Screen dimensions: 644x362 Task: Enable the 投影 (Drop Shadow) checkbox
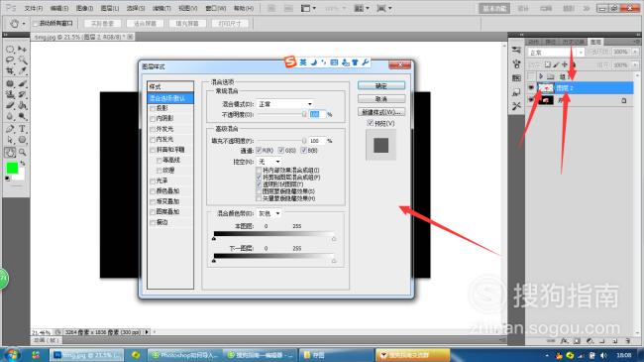[x=153, y=108]
